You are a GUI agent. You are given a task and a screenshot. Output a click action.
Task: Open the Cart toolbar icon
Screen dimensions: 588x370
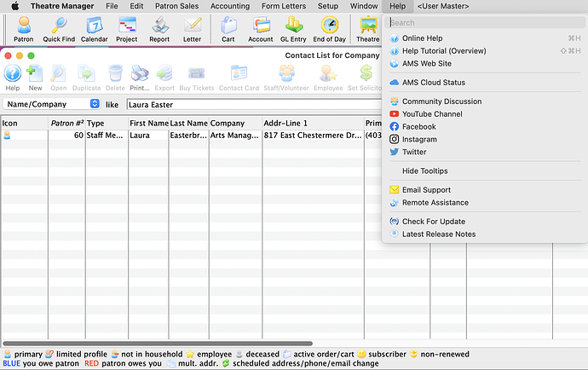228,29
